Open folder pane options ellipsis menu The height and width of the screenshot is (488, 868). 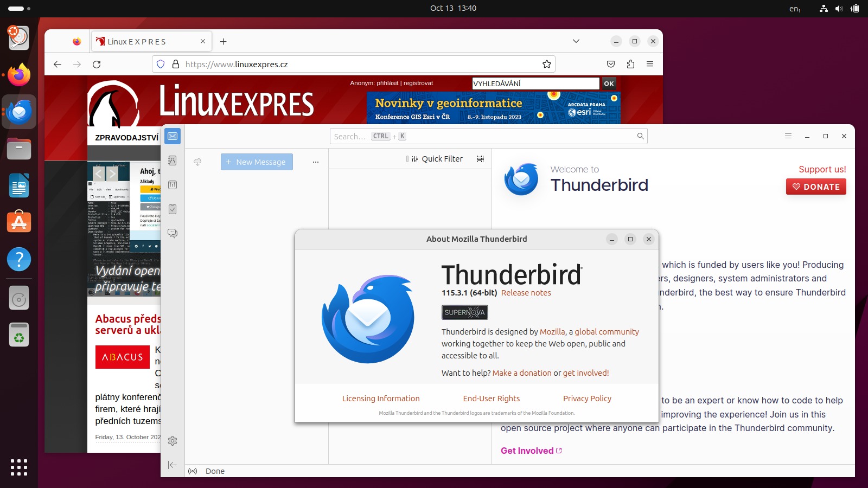(x=316, y=162)
